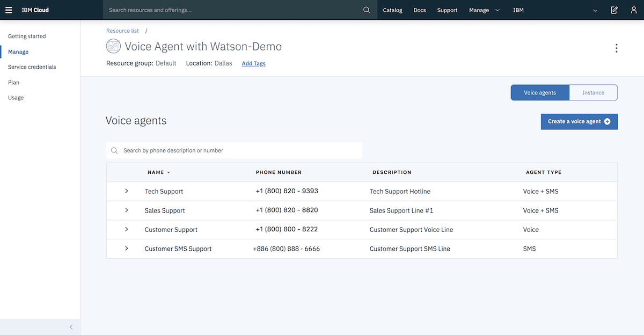
Task: Open the account switcher chevron next to IBM
Action: coord(595,10)
